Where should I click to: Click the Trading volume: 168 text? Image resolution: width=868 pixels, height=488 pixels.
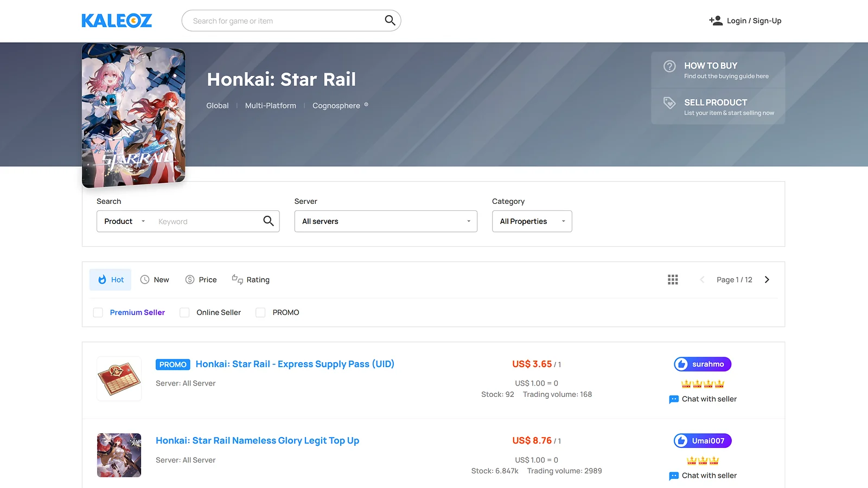pyautogui.click(x=557, y=394)
